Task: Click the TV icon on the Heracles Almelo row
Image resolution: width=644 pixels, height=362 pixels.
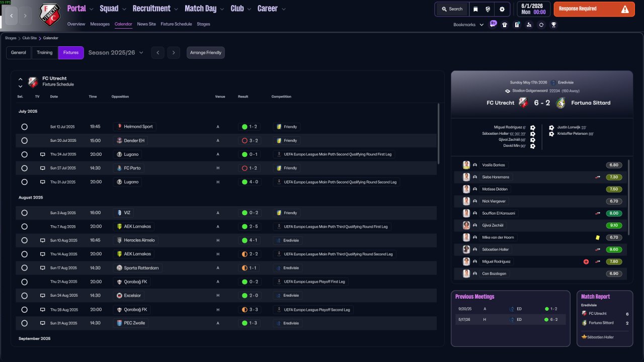Action: [43, 240]
